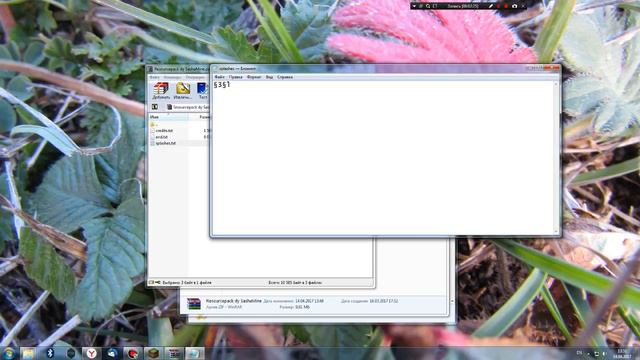
Task: Click the Explorer details pane scroll arrow
Action: 452,301
